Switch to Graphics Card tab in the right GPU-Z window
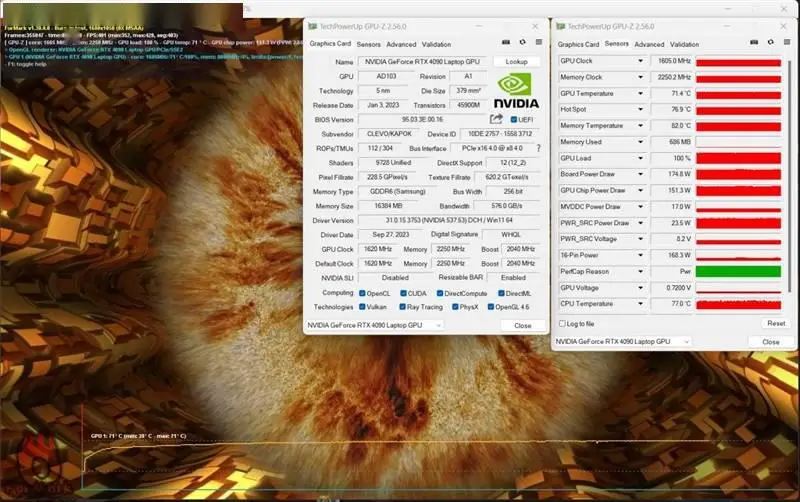Screen dimensions: 800x502 click(x=578, y=44)
